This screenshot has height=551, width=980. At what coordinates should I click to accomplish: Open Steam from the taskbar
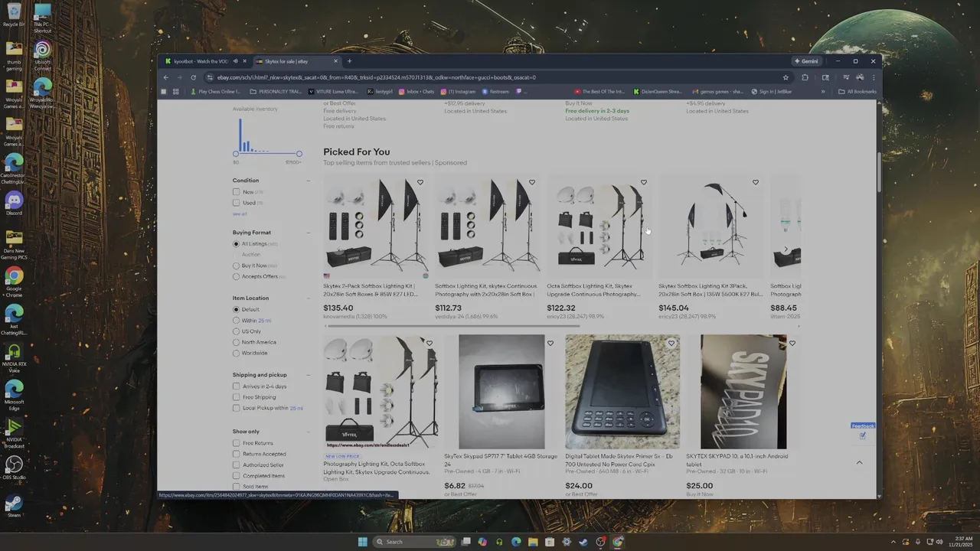[x=583, y=542]
